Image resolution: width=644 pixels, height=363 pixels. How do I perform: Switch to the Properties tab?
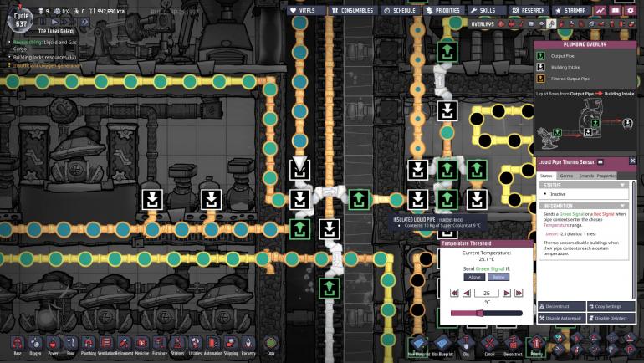pos(606,176)
